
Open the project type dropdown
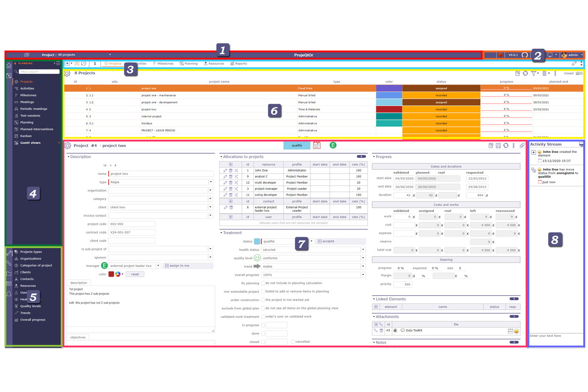click(211, 182)
